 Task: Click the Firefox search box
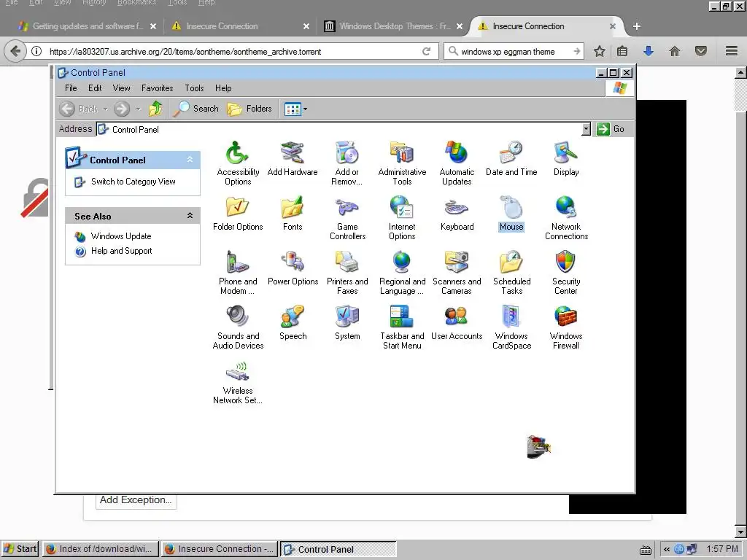pyautogui.click(x=514, y=52)
